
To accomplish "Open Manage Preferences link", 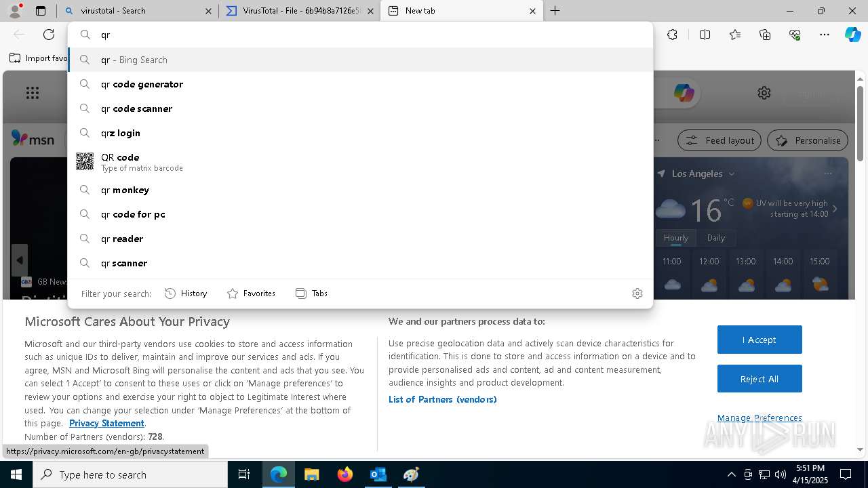I will click(759, 418).
